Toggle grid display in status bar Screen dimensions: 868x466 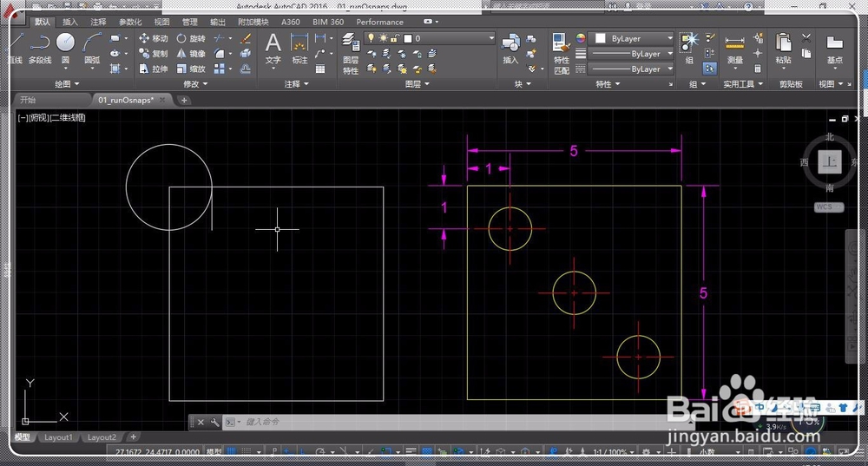pyautogui.click(x=232, y=452)
